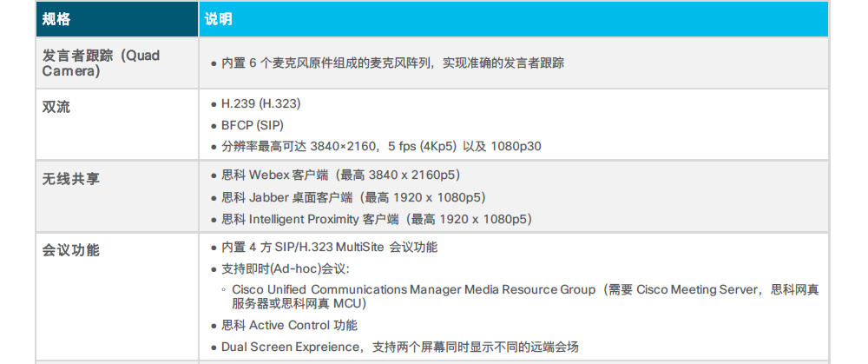868x364 pixels.
Task: Click the 思科 Jabber 桌面客户端 bullet
Action: [353, 197]
